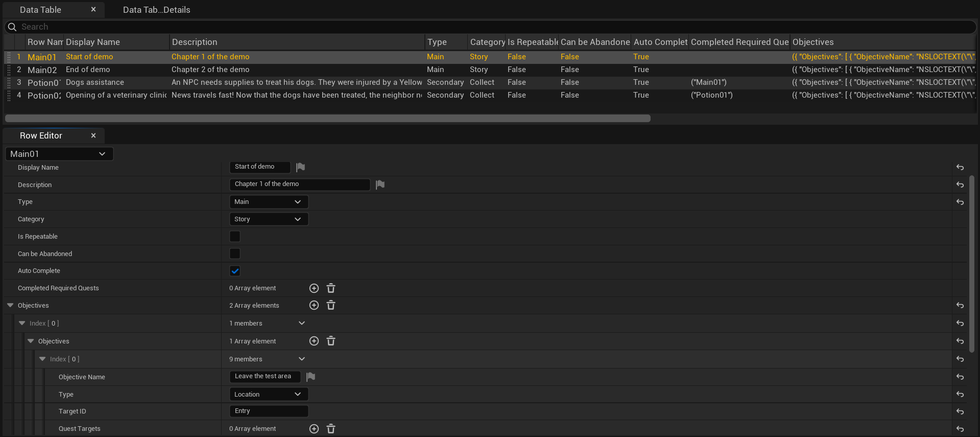Close the Data Table tab
The image size is (980, 437).
click(93, 9)
